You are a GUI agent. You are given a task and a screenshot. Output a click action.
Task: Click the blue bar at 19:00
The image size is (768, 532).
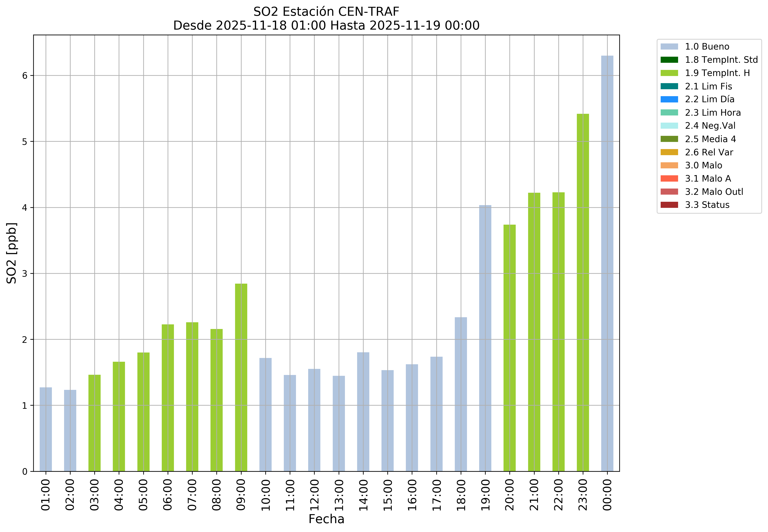[485, 338]
